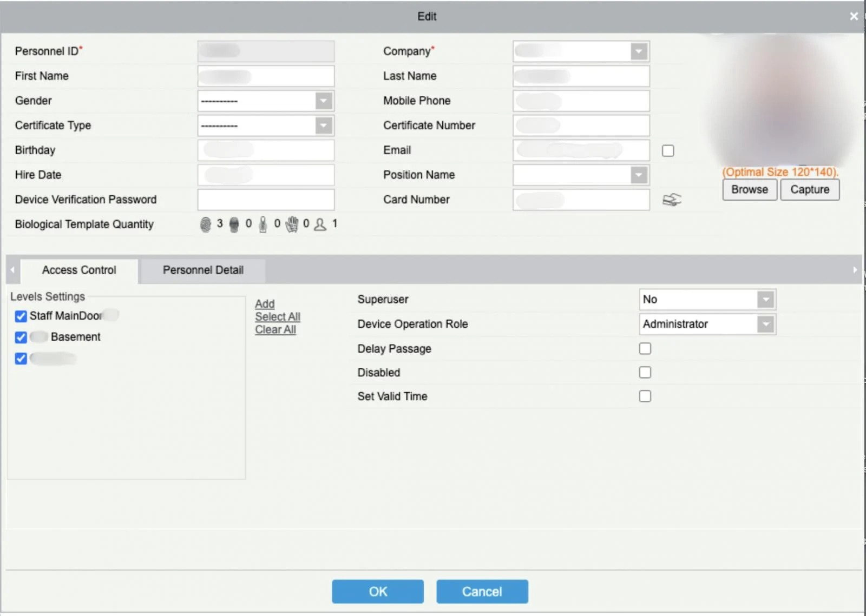Image resolution: width=866 pixels, height=616 pixels.
Task: Click the Browse photo button
Action: tap(750, 190)
